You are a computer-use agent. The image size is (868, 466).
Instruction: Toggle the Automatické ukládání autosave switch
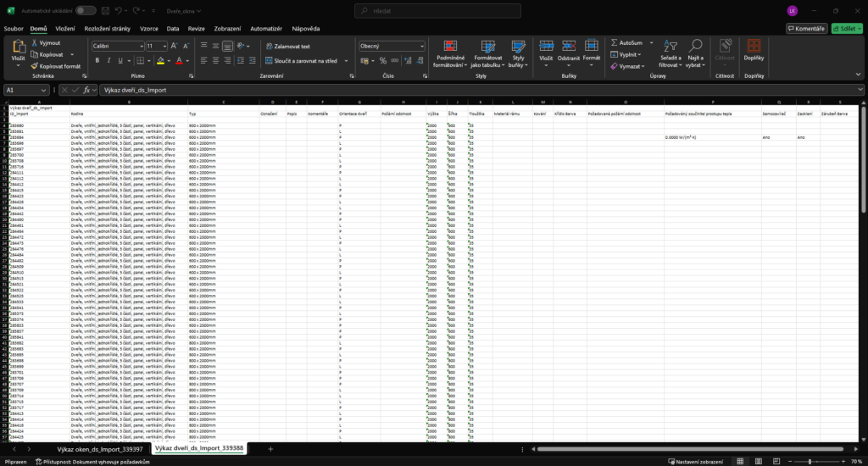[86, 10]
